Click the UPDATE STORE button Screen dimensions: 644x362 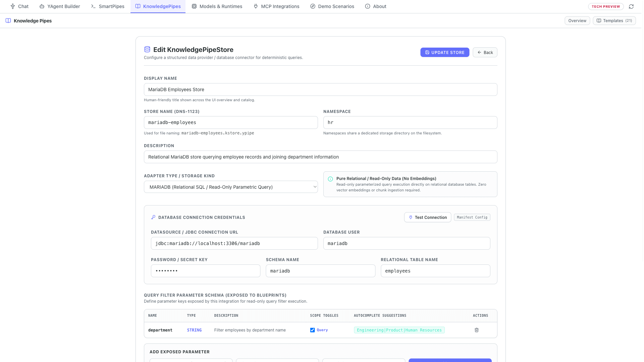pyautogui.click(x=445, y=52)
